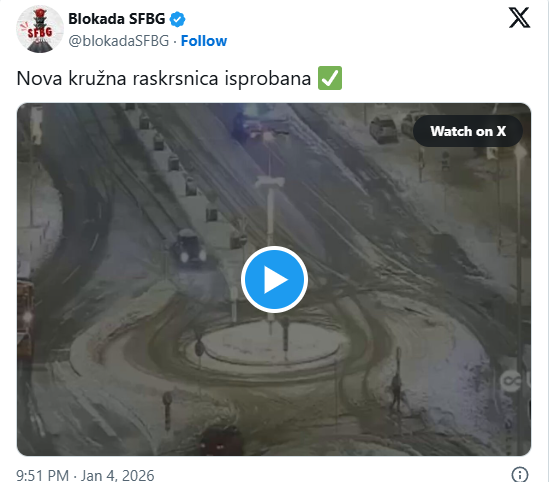Click the blue play button on video
The width and height of the screenshot is (551, 482).
[x=274, y=280]
